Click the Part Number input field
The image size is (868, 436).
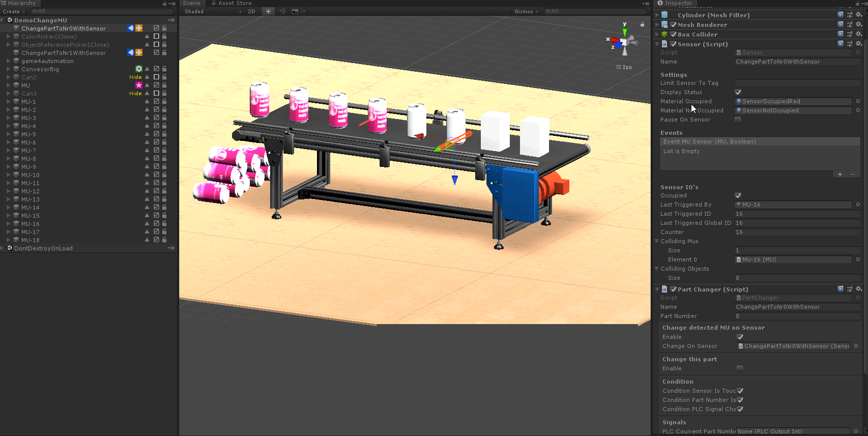click(x=797, y=316)
